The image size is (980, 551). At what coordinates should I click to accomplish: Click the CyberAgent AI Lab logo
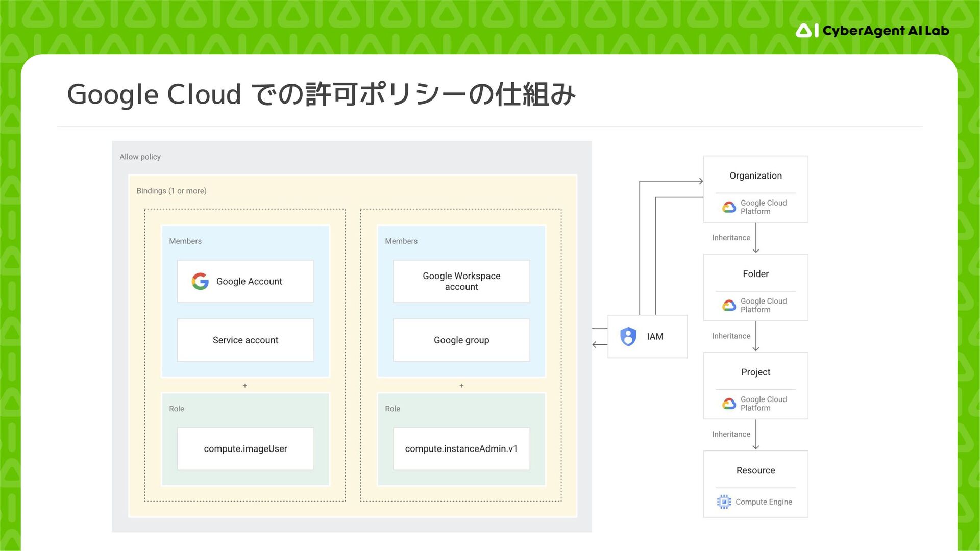[x=872, y=31]
